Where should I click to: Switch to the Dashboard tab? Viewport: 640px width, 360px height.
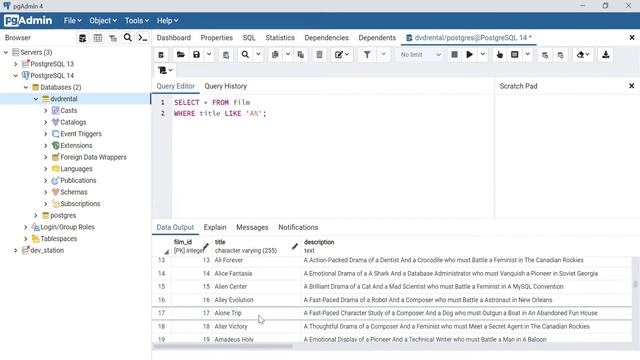coord(173,38)
